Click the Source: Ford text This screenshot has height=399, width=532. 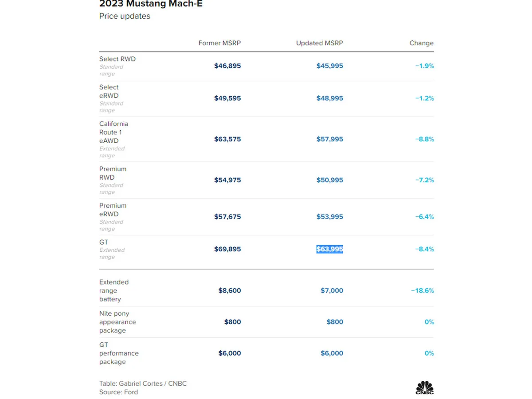click(118, 392)
